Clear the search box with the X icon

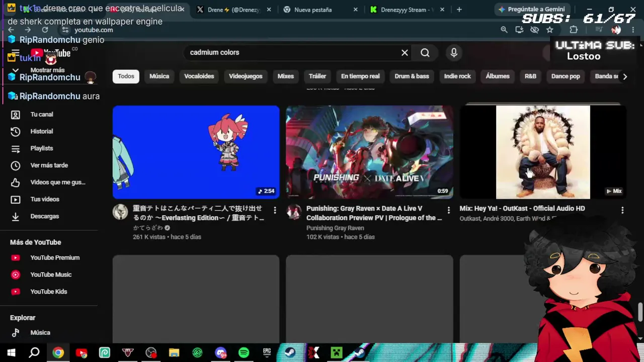click(405, 53)
